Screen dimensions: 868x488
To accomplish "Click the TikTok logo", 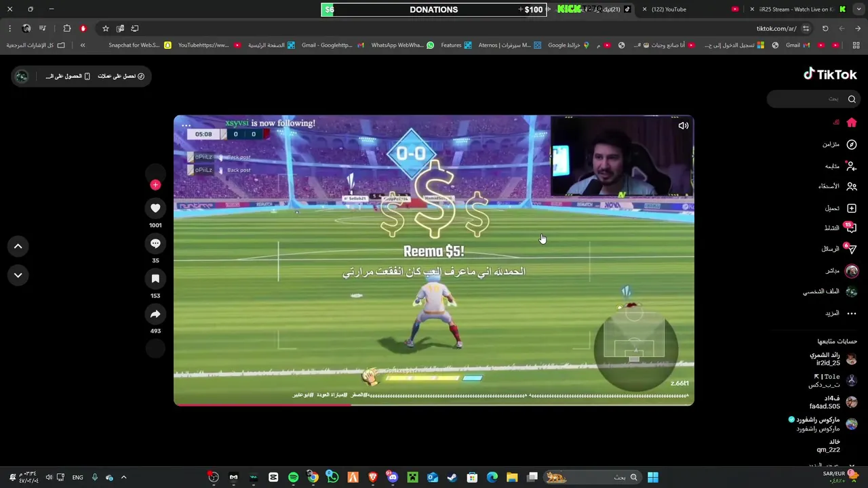I will point(830,75).
